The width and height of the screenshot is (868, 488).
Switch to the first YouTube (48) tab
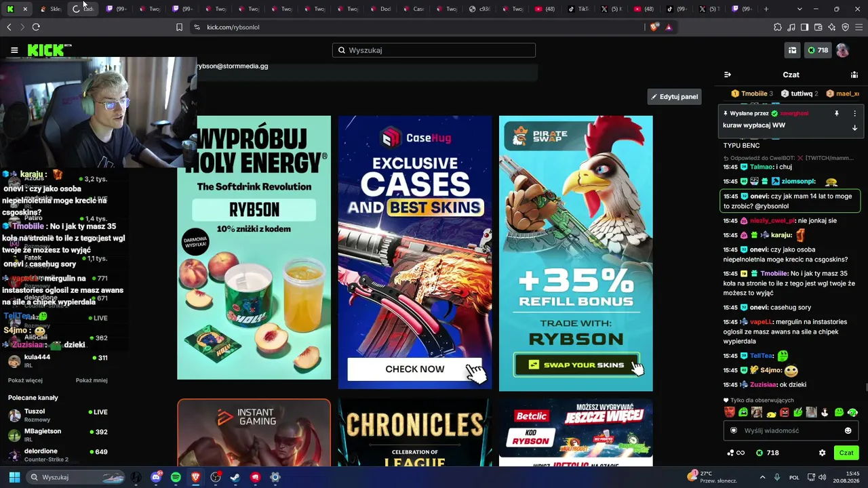[x=547, y=9]
